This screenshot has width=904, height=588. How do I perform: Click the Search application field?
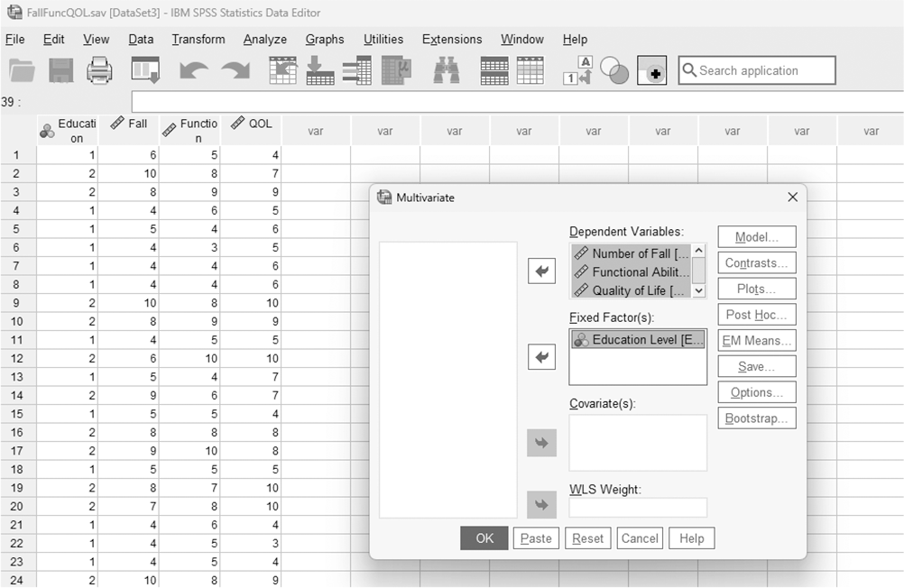tap(757, 70)
